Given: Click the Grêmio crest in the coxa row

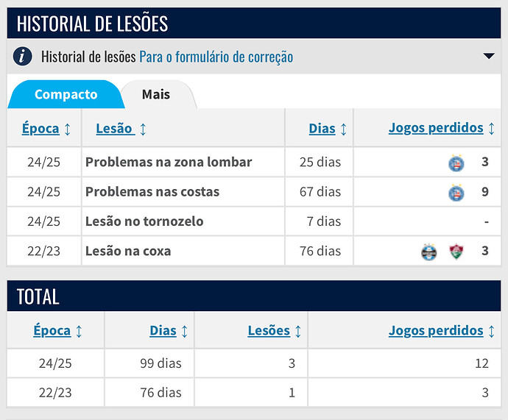Looking at the screenshot, I should click(x=429, y=252).
